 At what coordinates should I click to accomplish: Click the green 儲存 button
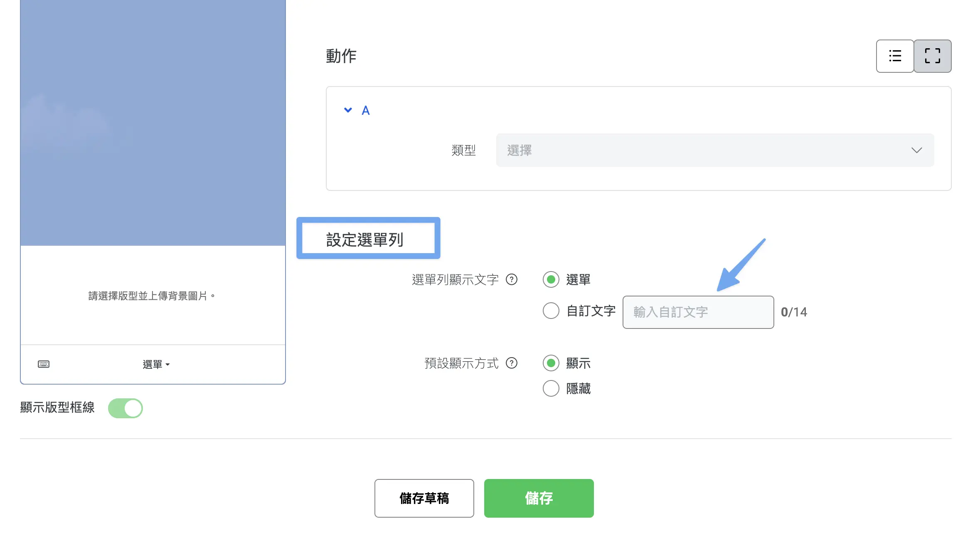539,498
